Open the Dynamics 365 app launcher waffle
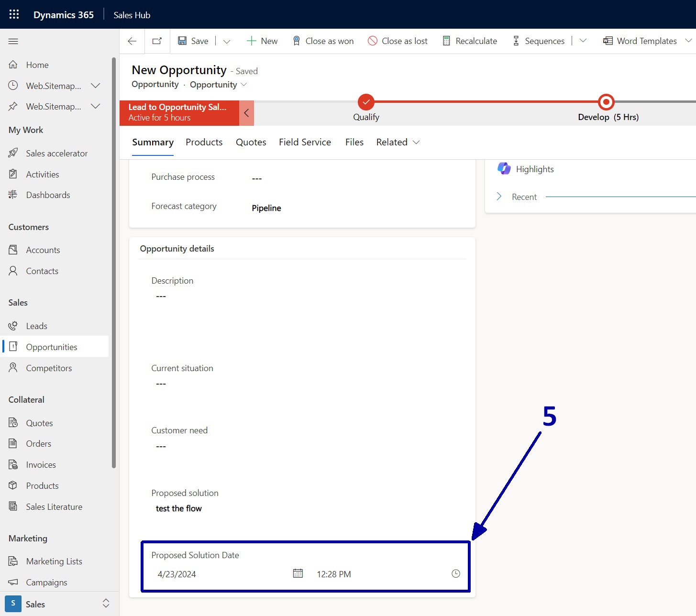The height and width of the screenshot is (616, 696). click(x=14, y=14)
